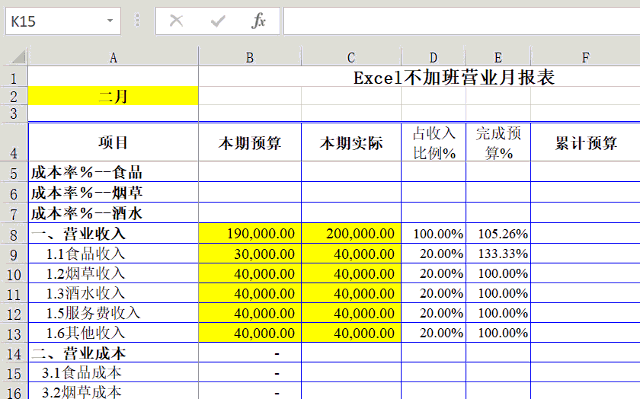Click the 一、营业收入 cell
This screenshot has width=640, height=399.
click(113, 234)
